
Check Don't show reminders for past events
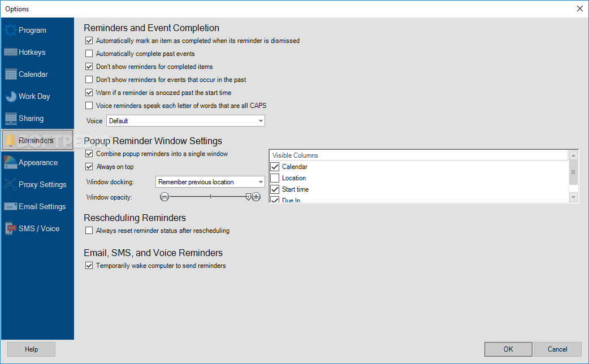(89, 80)
